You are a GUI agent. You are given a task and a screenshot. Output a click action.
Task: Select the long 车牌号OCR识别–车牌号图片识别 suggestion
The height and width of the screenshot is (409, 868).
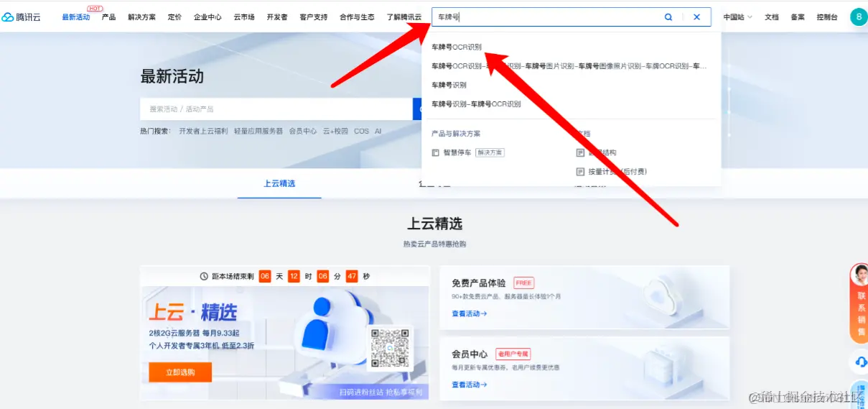[569, 66]
